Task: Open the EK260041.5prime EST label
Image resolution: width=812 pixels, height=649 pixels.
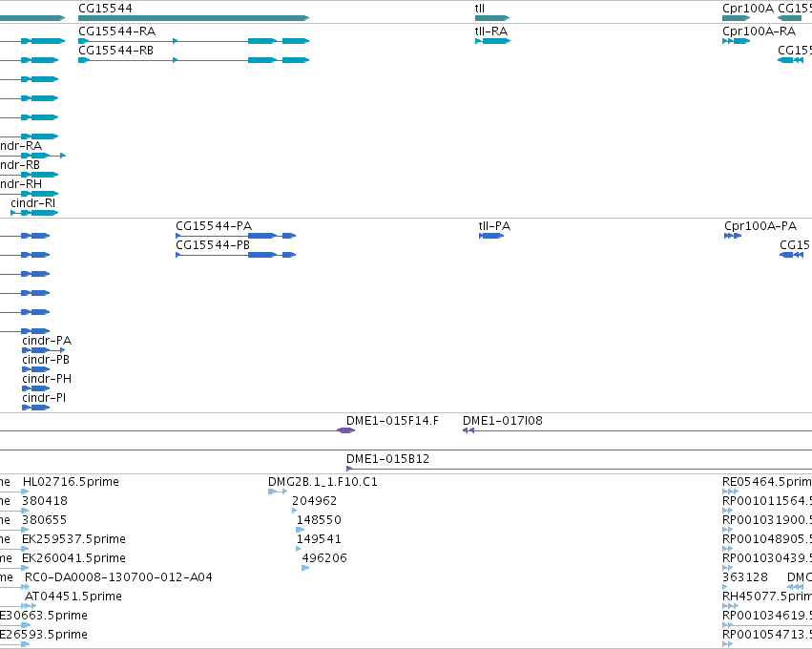Action: point(73,558)
